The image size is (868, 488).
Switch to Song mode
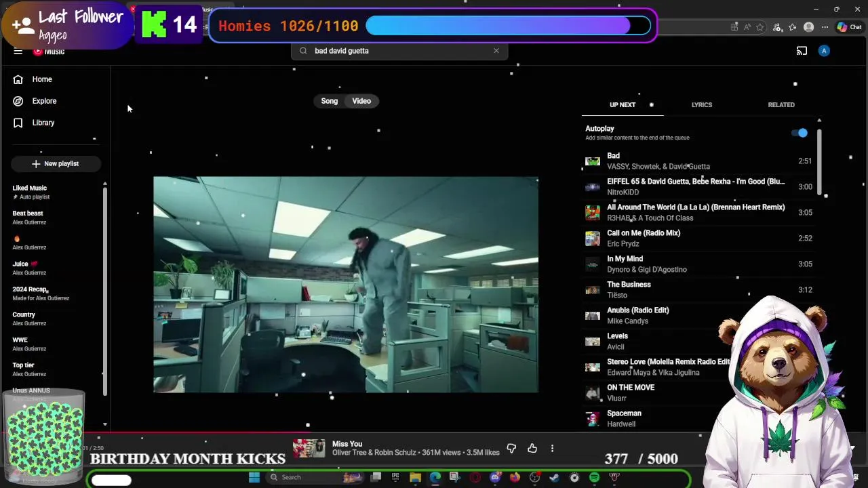coord(330,101)
